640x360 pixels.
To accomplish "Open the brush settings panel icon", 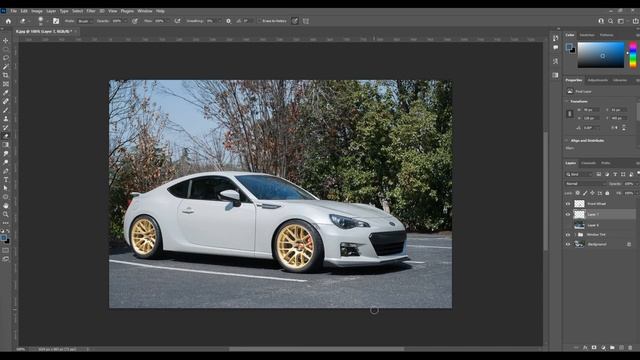I will (x=56, y=21).
